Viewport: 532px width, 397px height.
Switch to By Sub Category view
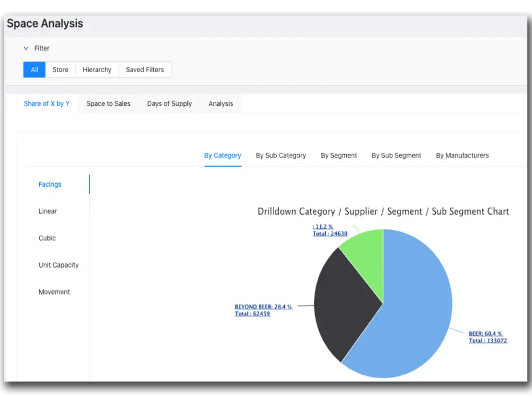(x=281, y=155)
